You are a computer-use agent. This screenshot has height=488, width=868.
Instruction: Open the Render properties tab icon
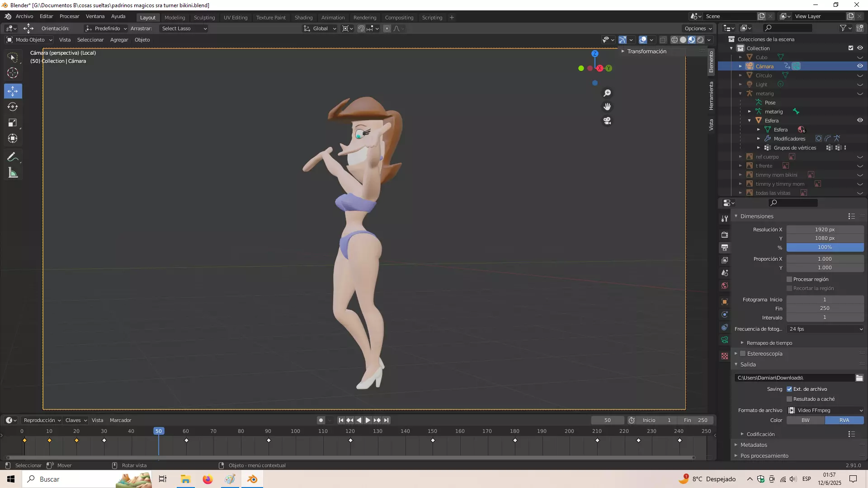(725, 235)
